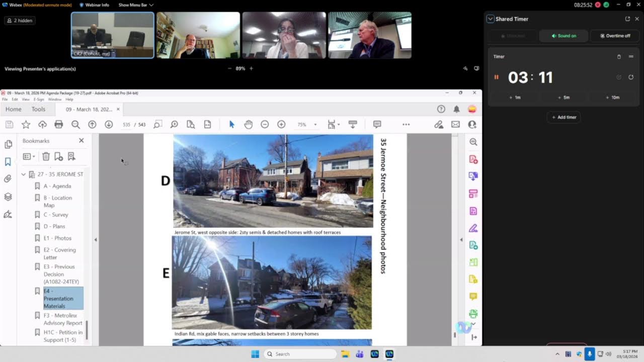Collapse the Shared Timer panel chevron
The width and height of the screenshot is (644, 362).
coord(490,19)
